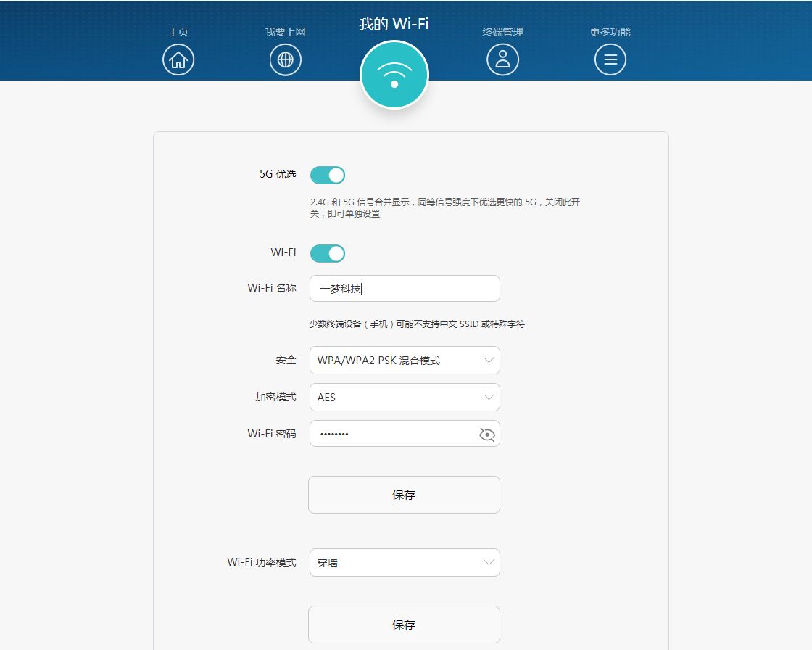Click the 更多功能 tab label
Image resolution: width=812 pixels, height=650 pixels.
click(x=610, y=32)
